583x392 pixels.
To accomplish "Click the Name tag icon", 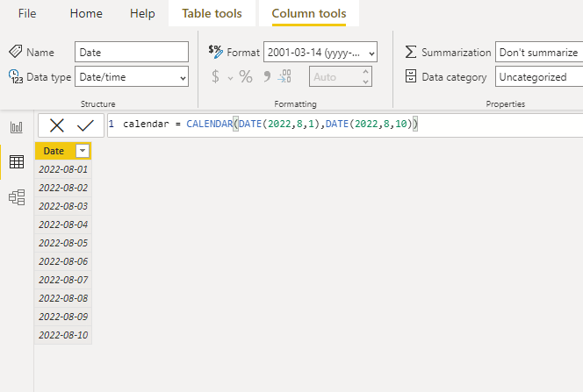I will [x=15, y=52].
